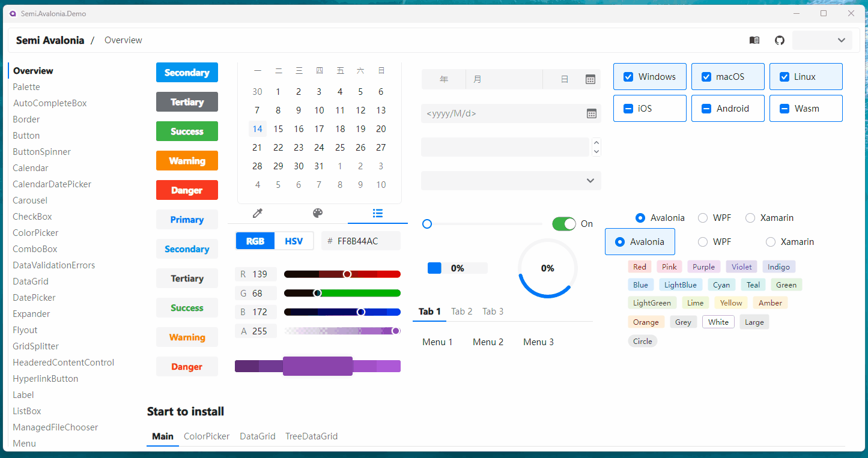Screen dimensions: 868x458
Task: Click calendar icon in yyyy/M/d field
Action: (x=591, y=113)
